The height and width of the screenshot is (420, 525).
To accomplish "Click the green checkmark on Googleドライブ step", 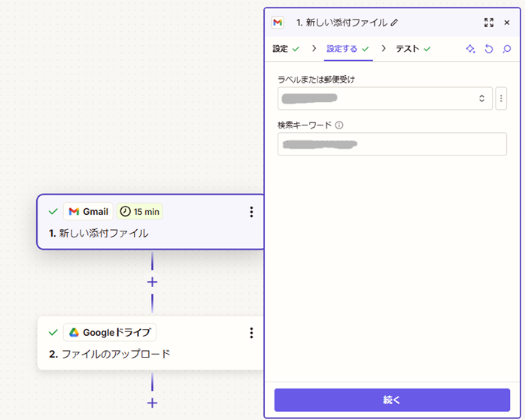I will 53,333.
